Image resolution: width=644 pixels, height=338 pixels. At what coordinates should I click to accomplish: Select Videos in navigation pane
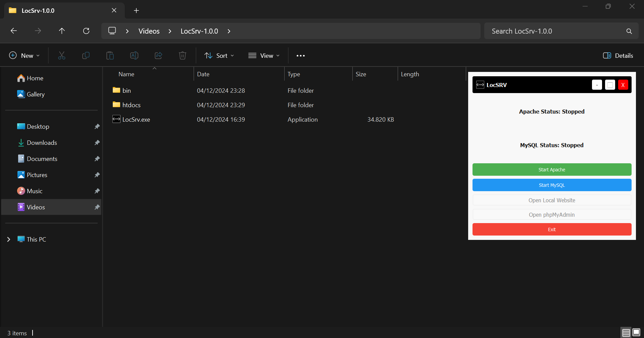[x=51, y=207]
